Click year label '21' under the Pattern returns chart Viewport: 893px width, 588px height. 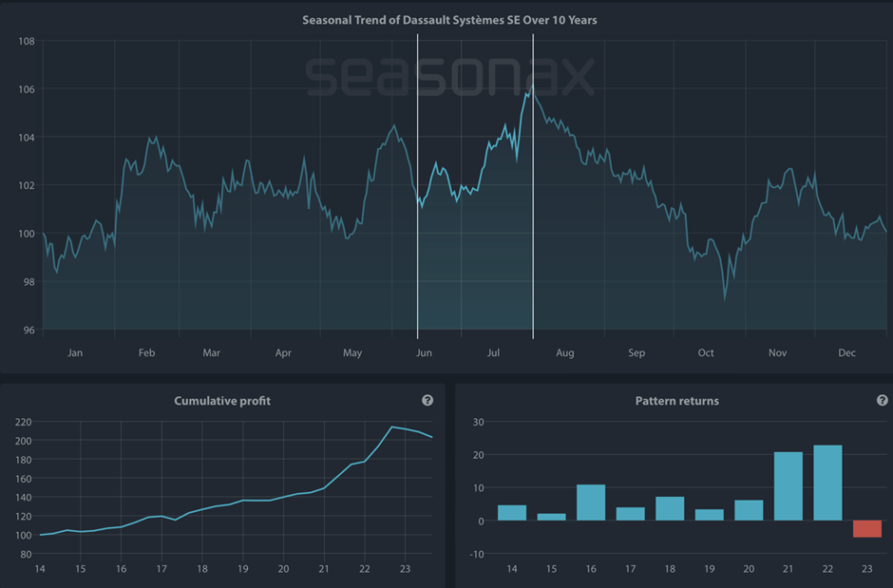tap(788, 569)
